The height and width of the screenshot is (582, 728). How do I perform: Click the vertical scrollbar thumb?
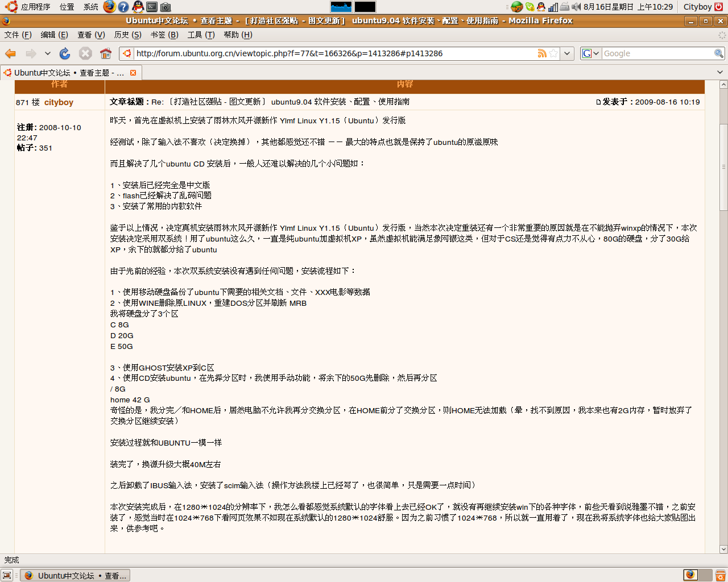tap(723, 167)
